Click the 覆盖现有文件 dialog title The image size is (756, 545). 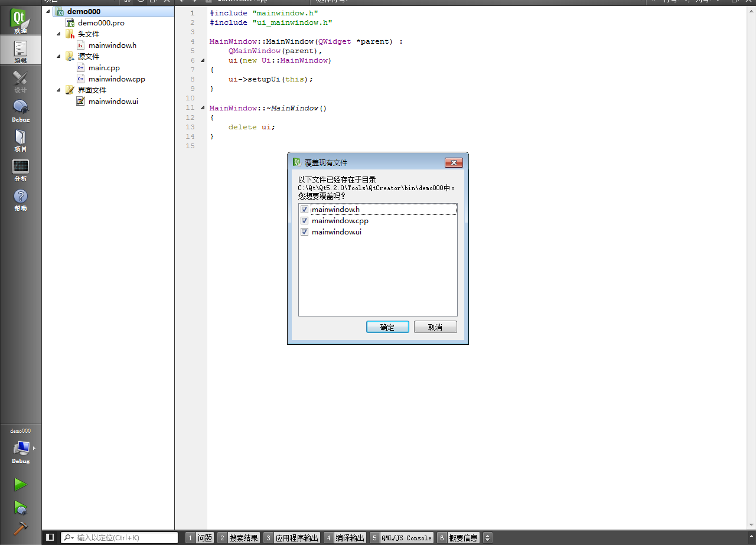click(x=326, y=162)
